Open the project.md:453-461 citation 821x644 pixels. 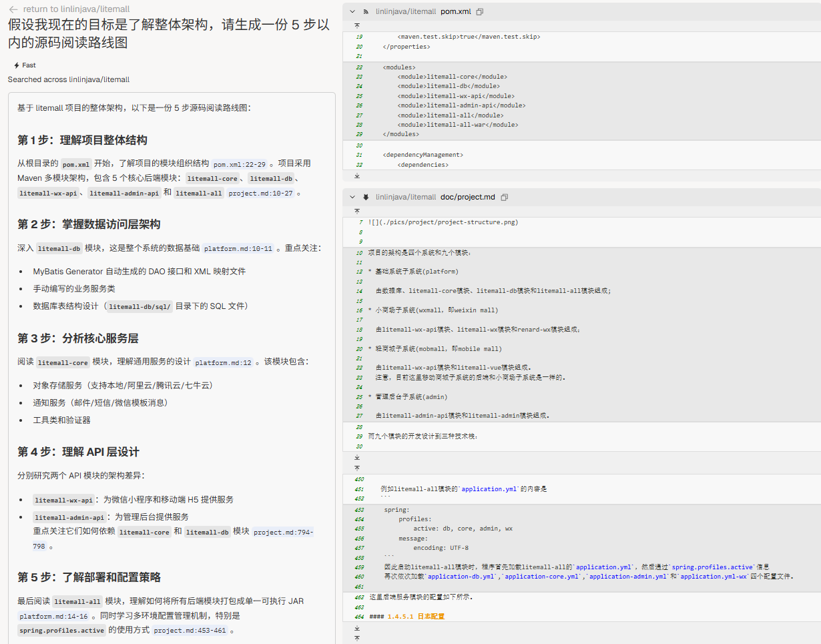190,631
